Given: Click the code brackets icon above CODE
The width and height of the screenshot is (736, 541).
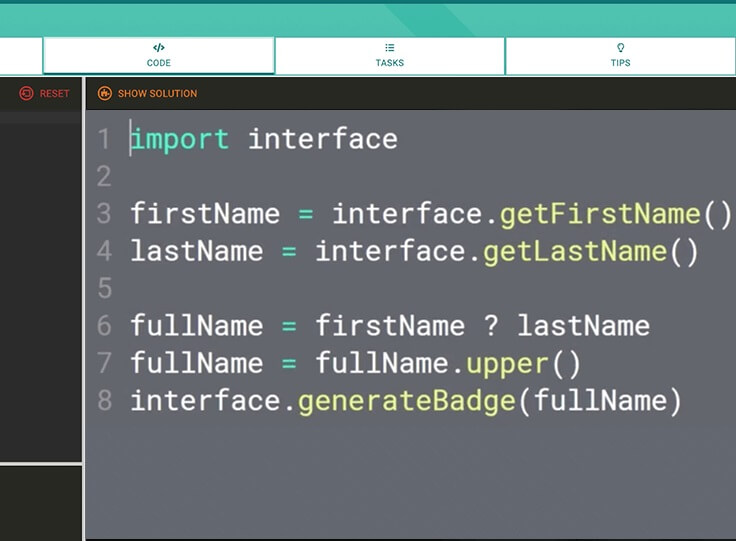Looking at the screenshot, I should pyautogui.click(x=159, y=47).
